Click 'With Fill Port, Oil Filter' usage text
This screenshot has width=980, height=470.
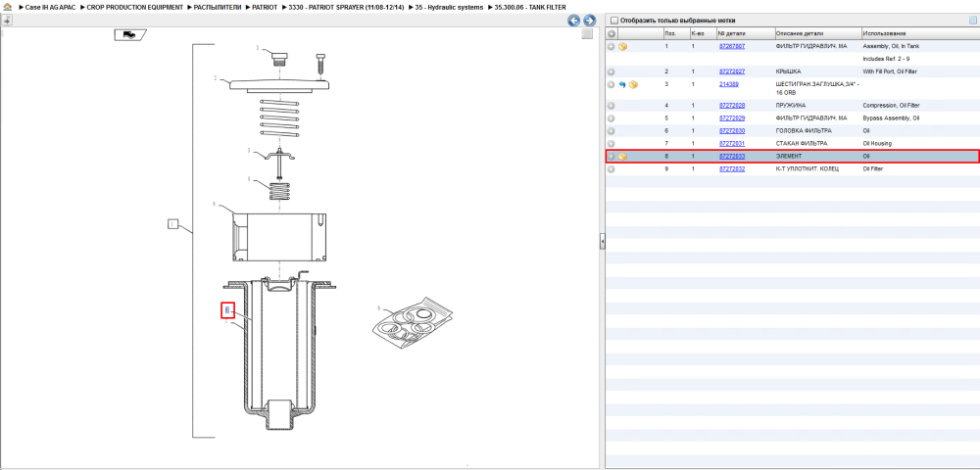(x=890, y=71)
